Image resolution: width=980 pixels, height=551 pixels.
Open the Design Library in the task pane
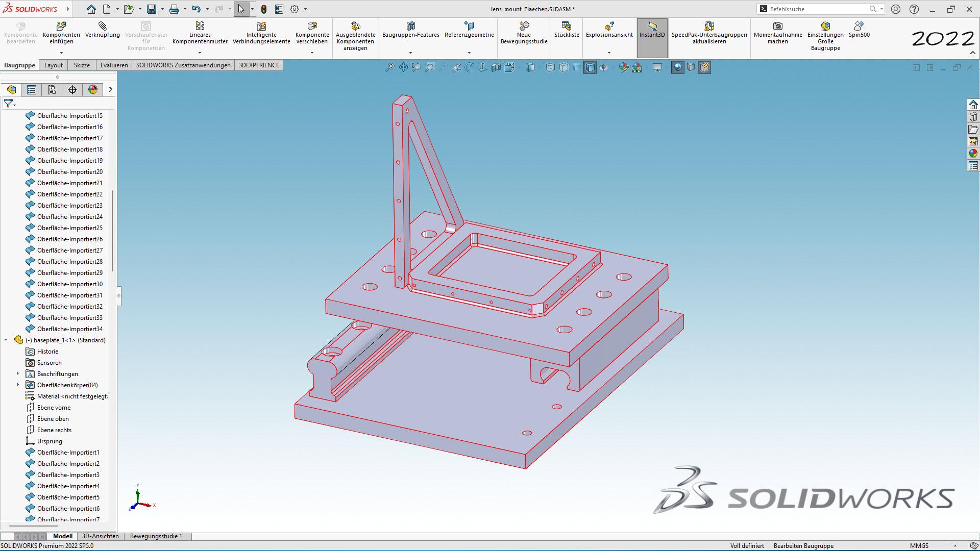click(973, 117)
